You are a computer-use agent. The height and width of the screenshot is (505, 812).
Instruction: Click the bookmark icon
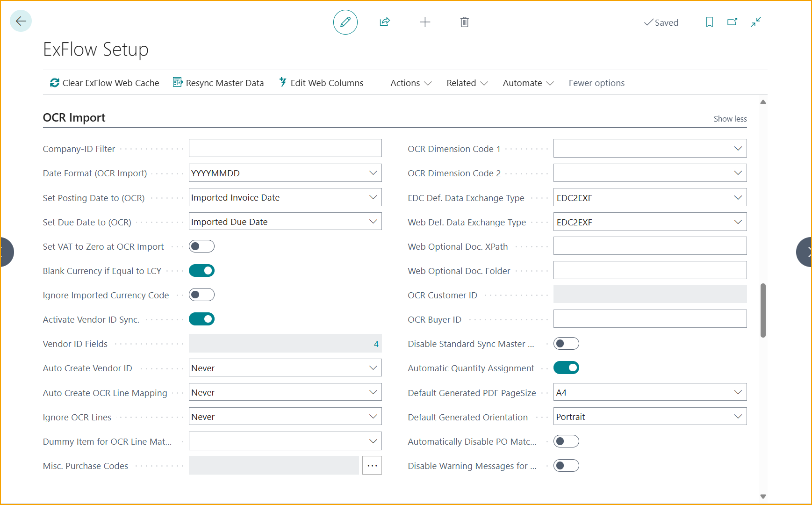[x=709, y=22]
